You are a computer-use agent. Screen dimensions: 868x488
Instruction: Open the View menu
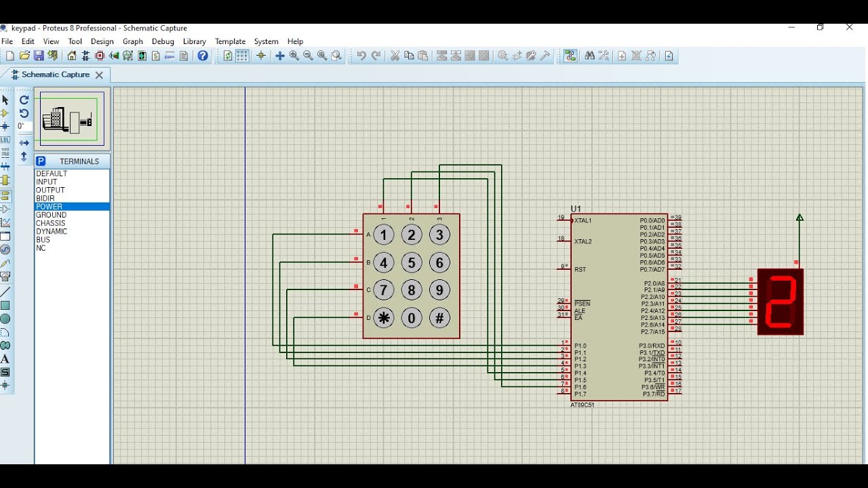[51, 41]
